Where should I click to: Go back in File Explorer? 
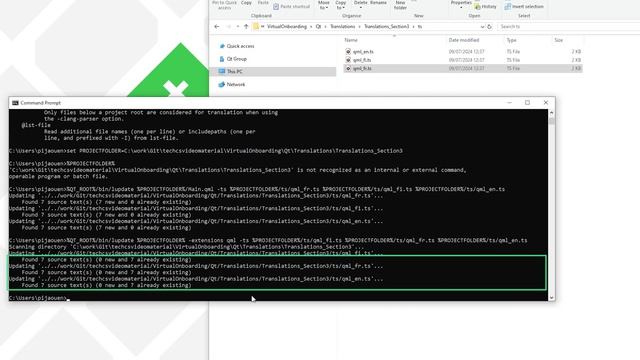pos(217,27)
